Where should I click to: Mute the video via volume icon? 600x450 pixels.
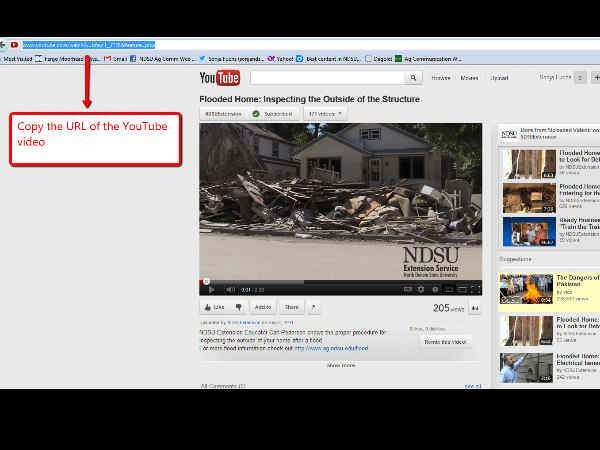230,290
